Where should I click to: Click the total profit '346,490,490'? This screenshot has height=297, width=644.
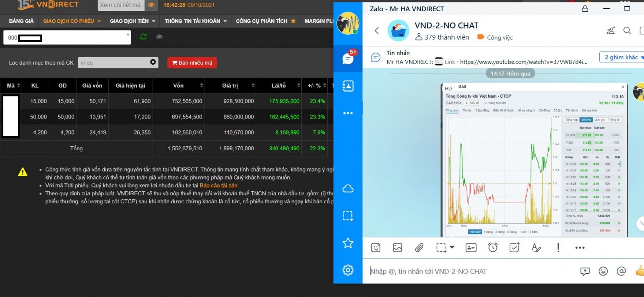pos(284,148)
